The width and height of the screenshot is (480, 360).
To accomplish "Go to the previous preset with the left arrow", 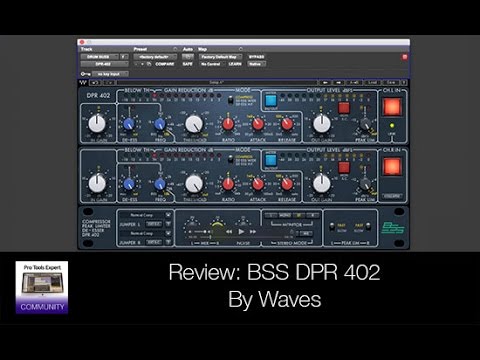I will click(x=326, y=82).
